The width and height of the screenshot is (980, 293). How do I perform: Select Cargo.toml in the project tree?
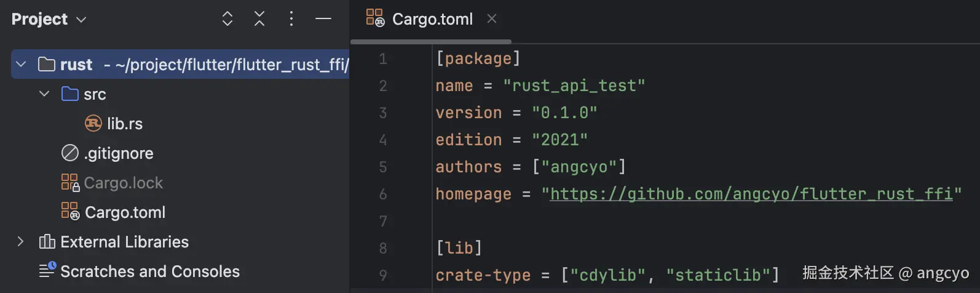[x=125, y=212]
